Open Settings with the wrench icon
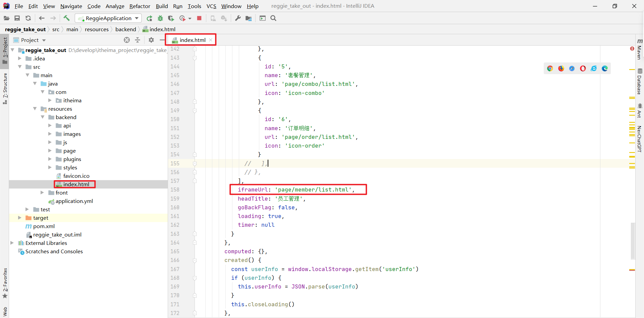This screenshot has height=318, width=644. tap(238, 18)
